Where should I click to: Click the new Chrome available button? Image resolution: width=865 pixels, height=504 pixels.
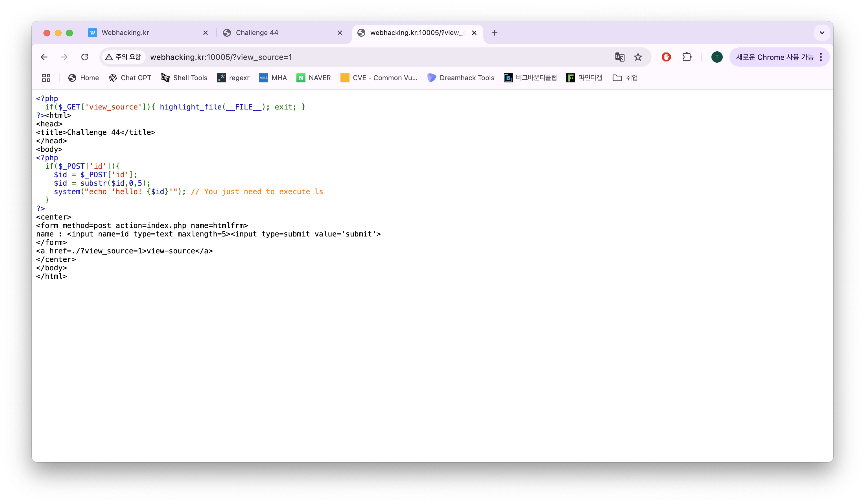pyautogui.click(x=774, y=57)
